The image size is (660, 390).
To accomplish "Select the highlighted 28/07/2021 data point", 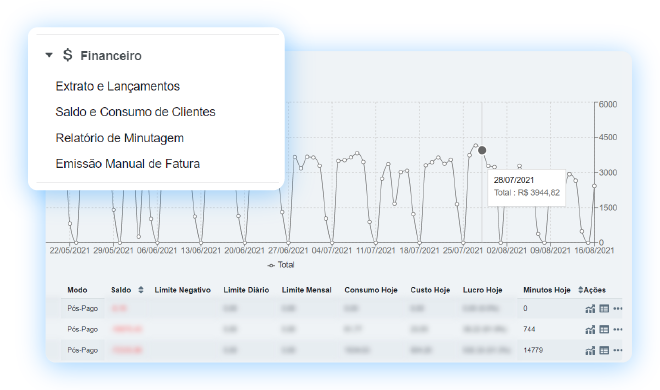I will coord(482,150).
